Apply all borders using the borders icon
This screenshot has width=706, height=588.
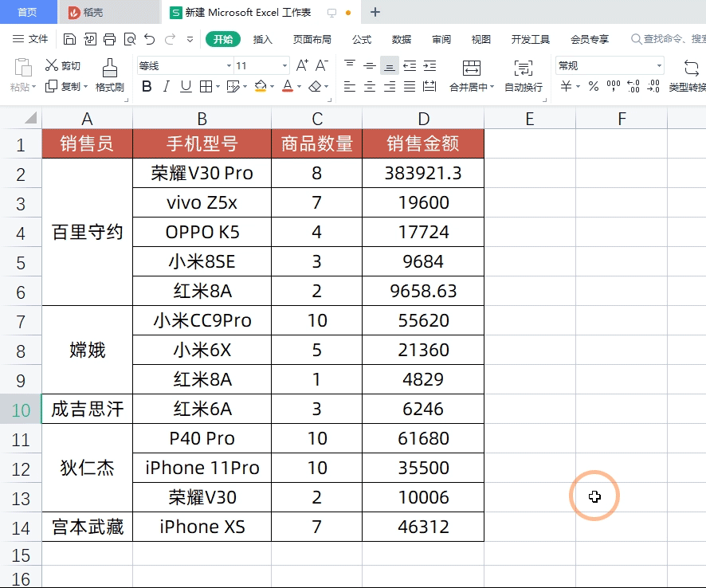click(206, 86)
